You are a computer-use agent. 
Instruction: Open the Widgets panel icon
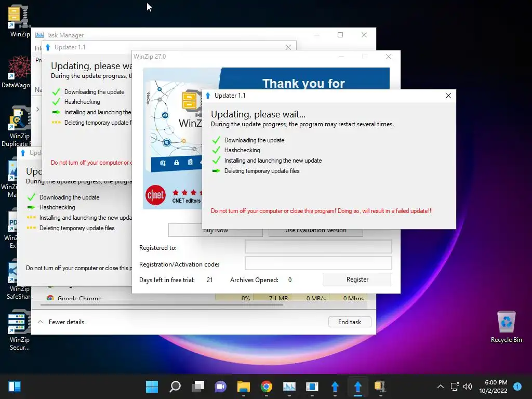point(15,387)
